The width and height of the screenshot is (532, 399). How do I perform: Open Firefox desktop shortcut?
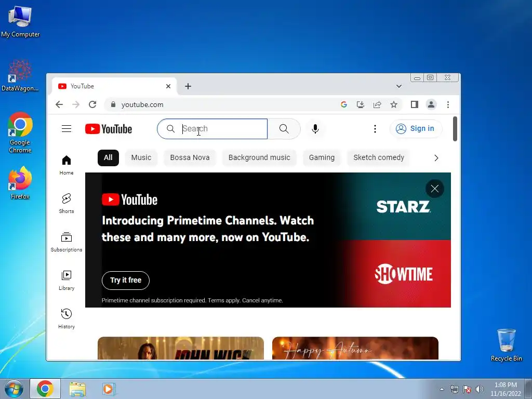click(20, 183)
